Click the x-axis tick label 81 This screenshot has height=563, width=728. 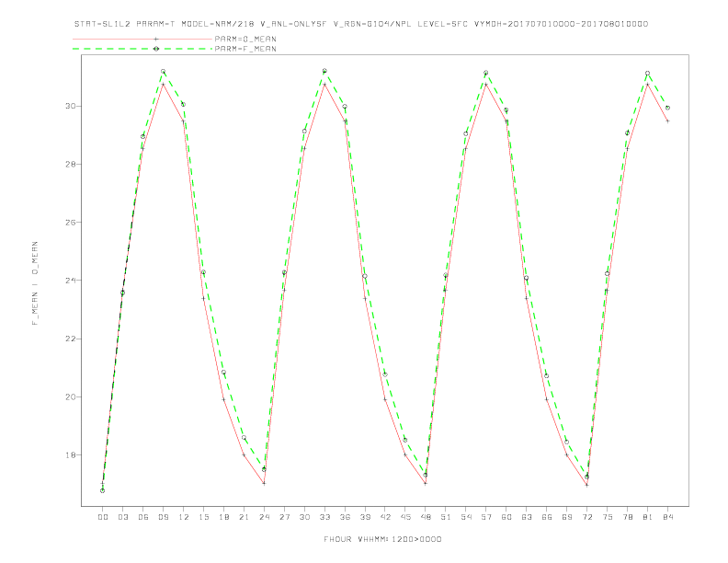(648, 517)
